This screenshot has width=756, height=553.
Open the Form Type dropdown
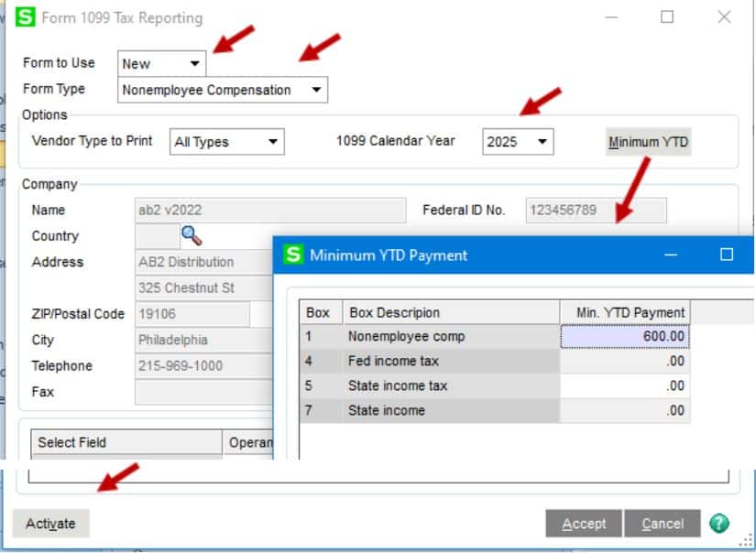[314, 89]
